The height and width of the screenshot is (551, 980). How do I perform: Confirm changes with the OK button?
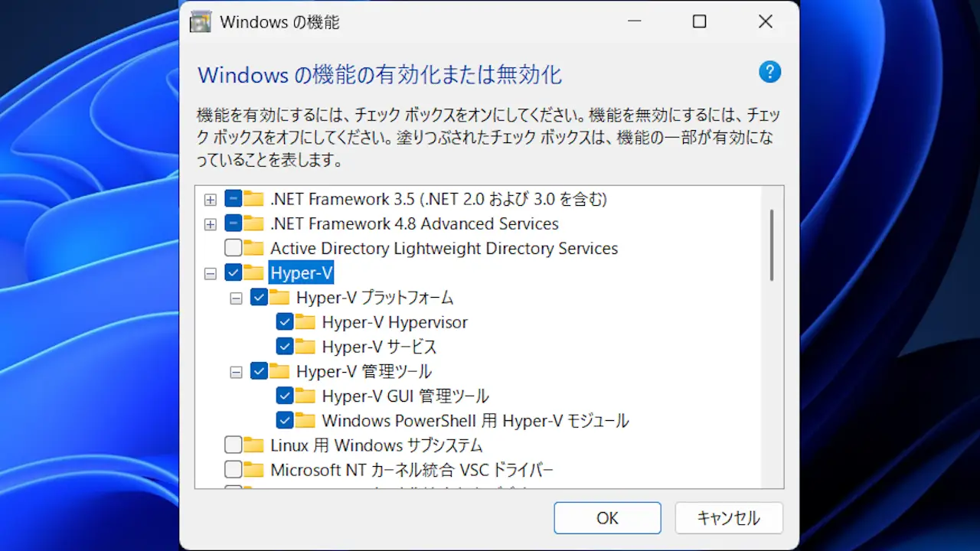pyautogui.click(x=607, y=518)
